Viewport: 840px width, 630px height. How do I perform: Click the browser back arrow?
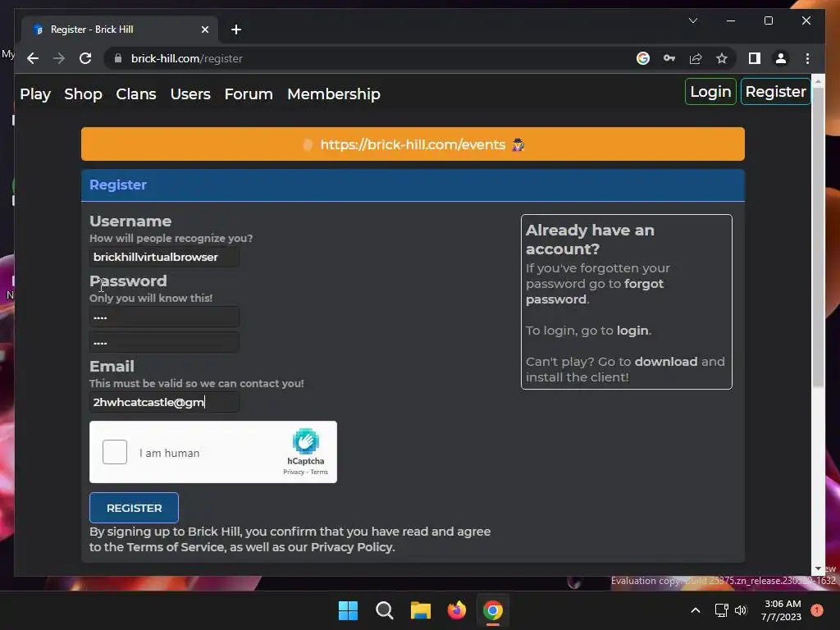pyautogui.click(x=33, y=58)
